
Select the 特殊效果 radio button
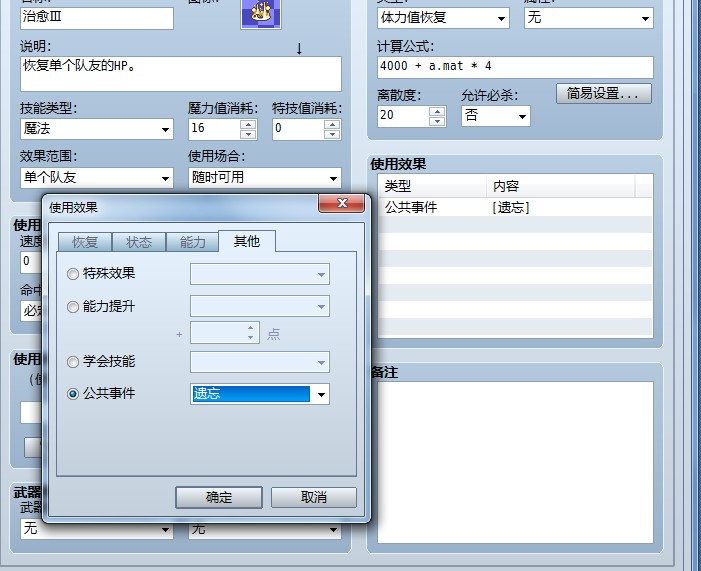[x=72, y=274]
